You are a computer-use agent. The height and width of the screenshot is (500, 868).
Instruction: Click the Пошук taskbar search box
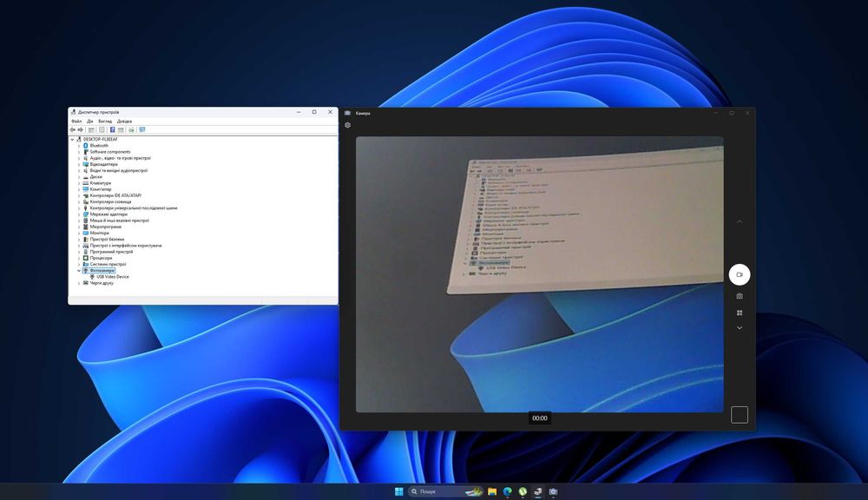445,491
